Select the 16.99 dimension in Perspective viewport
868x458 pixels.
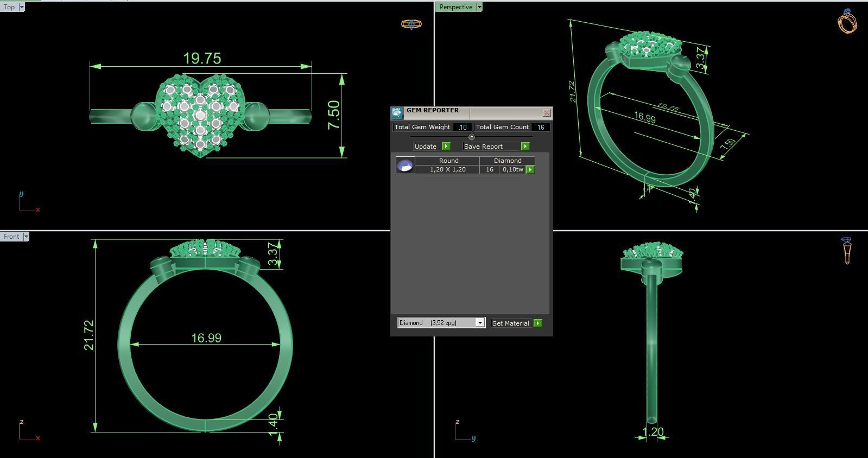(x=645, y=117)
